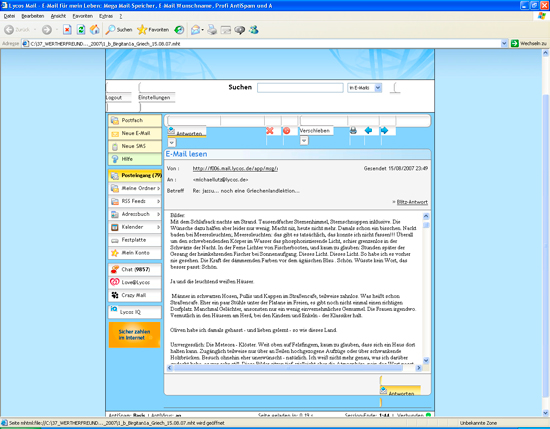Viewport: 550px width, 429px height.
Task: Click 'Sicher zahlen im Internet' banner
Action: 134,335
